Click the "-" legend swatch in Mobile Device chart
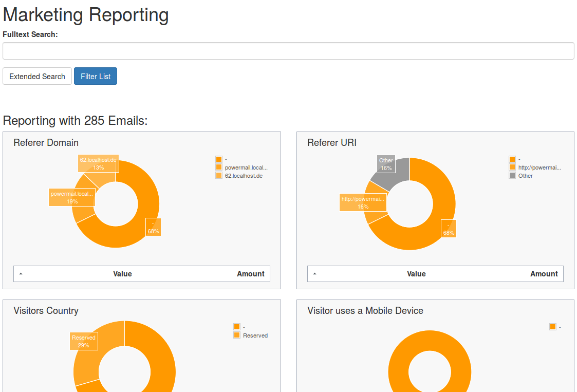Viewport: 577px width, 392px height. (x=553, y=327)
